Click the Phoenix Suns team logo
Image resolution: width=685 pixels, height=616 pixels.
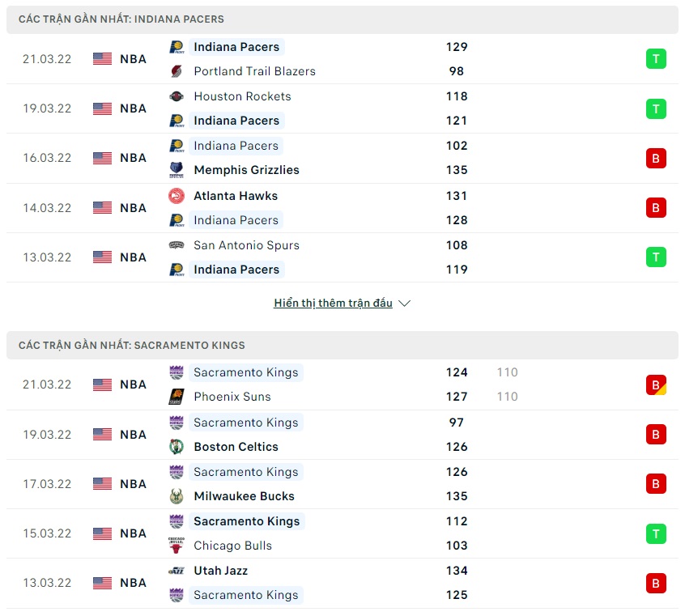pyautogui.click(x=177, y=397)
